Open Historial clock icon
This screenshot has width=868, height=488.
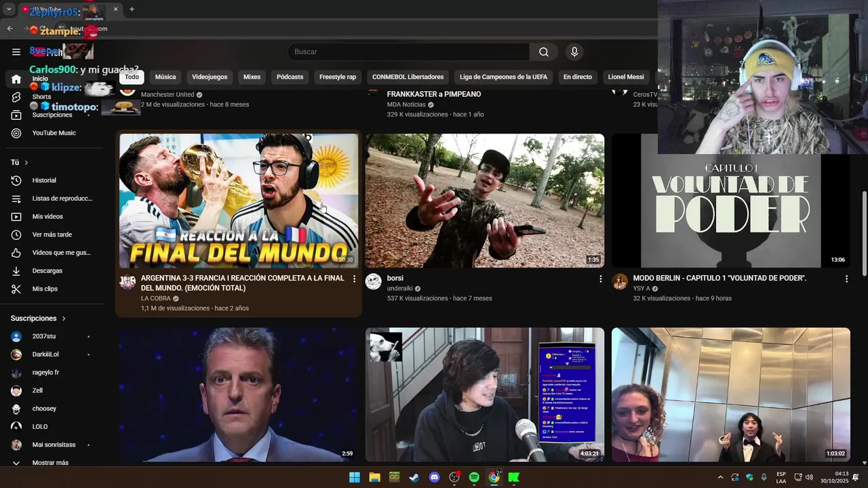(x=16, y=180)
